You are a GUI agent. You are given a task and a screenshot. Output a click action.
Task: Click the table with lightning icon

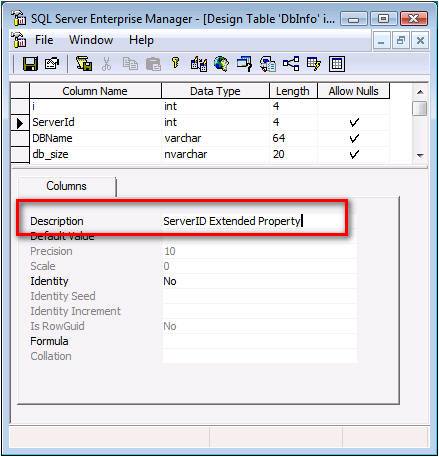(x=314, y=63)
